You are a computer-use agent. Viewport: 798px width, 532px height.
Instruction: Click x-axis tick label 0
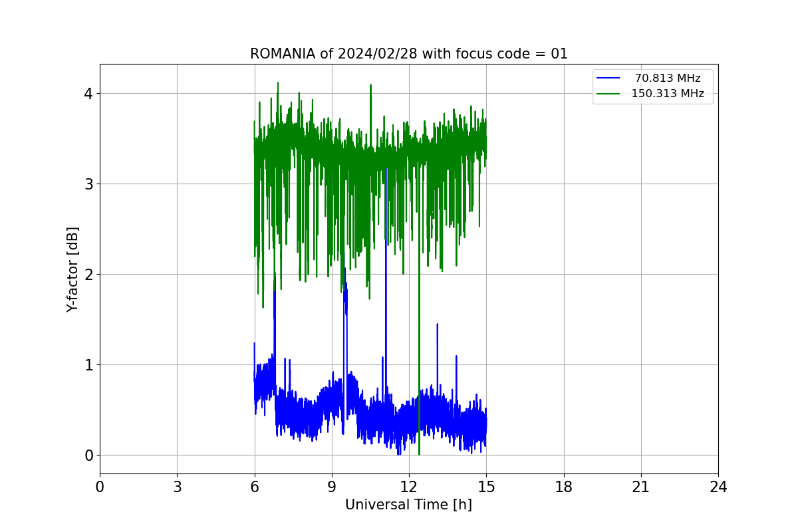[x=100, y=487]
